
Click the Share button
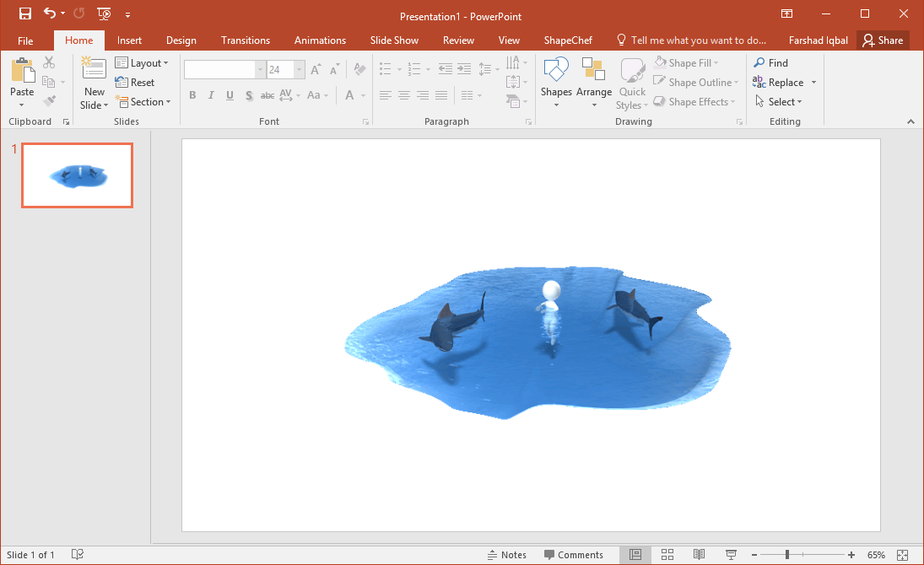883,40
